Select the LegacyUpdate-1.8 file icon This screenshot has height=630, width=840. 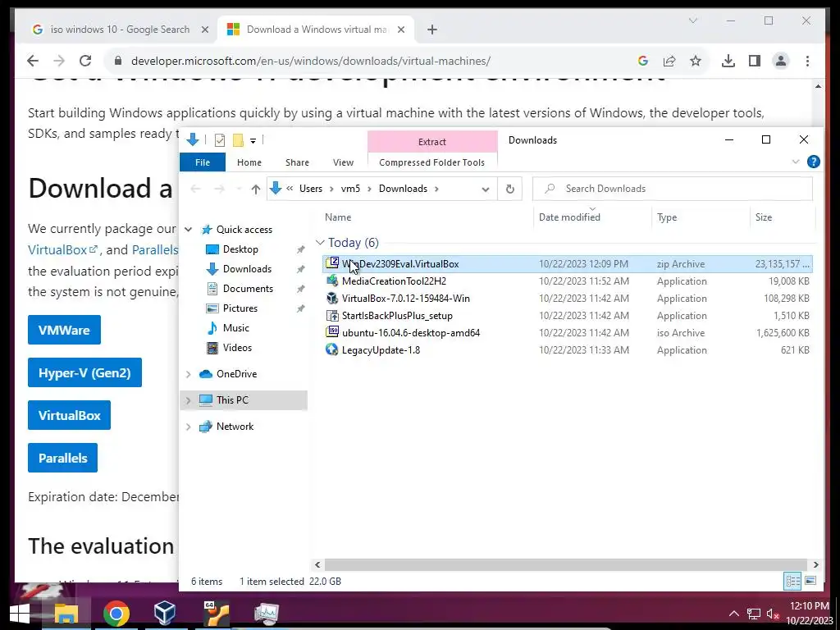coord(332,349)
